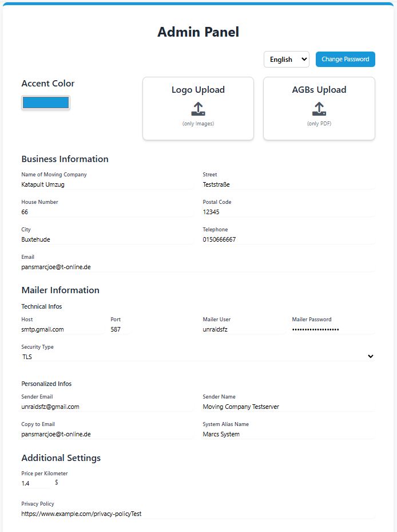Click the AGBs Upload card title
Image resolution: width=397 pixels, height=532 pixels.
(319, 89)
